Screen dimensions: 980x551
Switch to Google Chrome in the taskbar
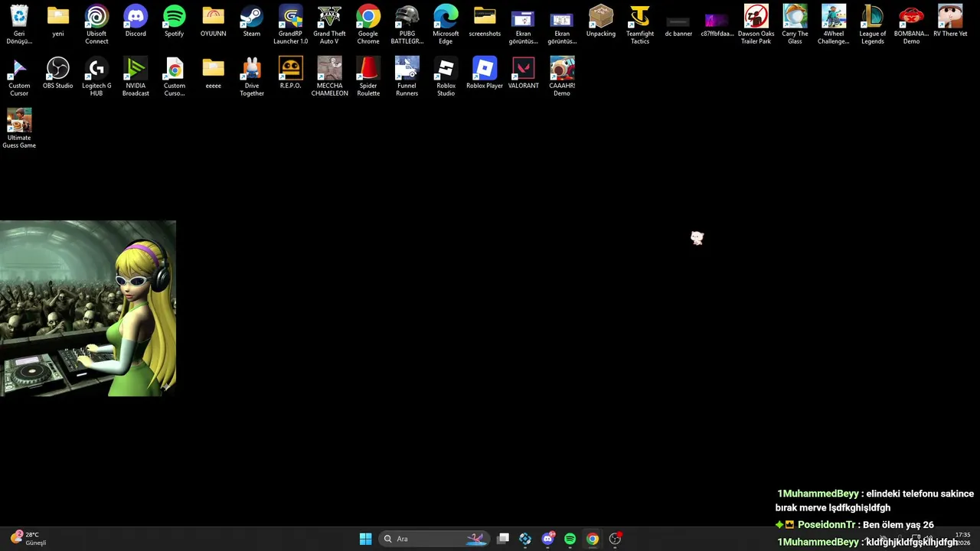click(x=593, y=539)
